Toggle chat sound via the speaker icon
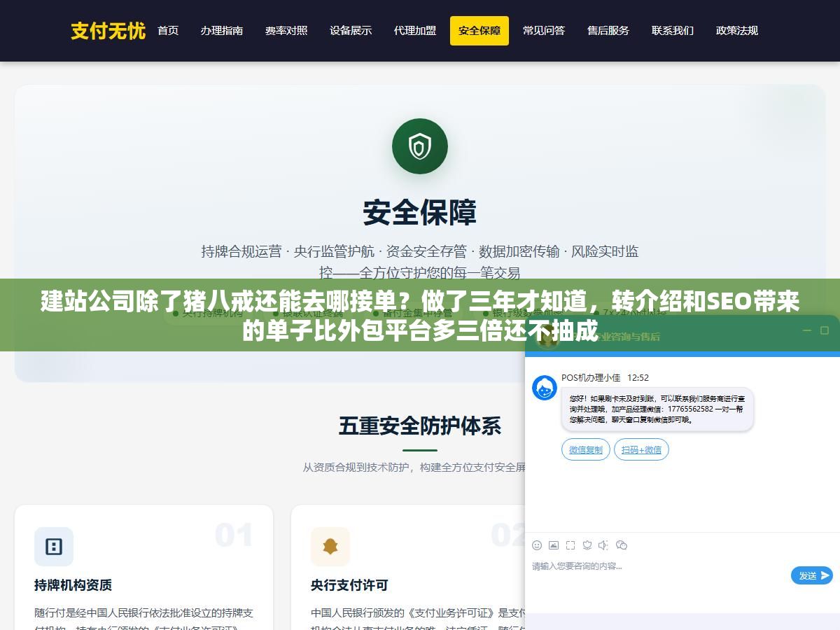Screen dimensions: 840x630 pyautogui.click(x=603, y=545)
